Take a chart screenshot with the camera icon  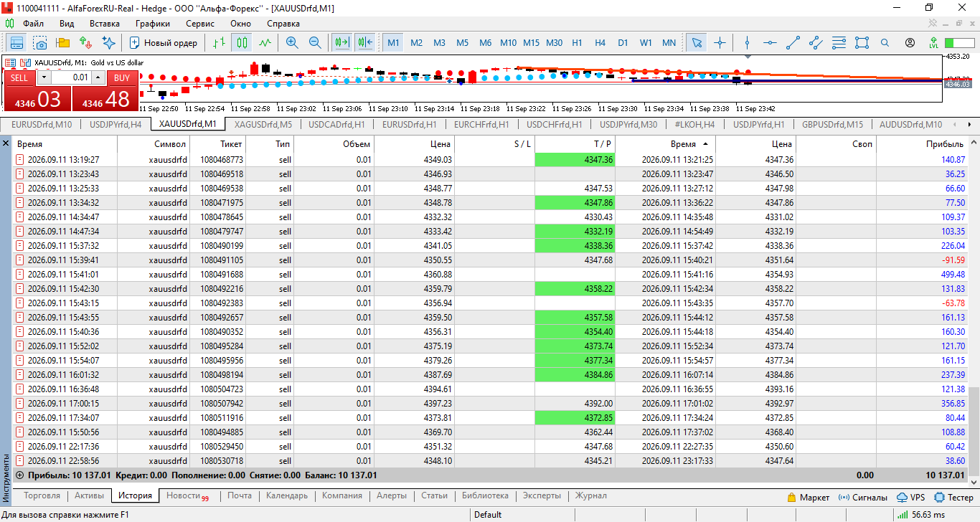tap(39, 42)
